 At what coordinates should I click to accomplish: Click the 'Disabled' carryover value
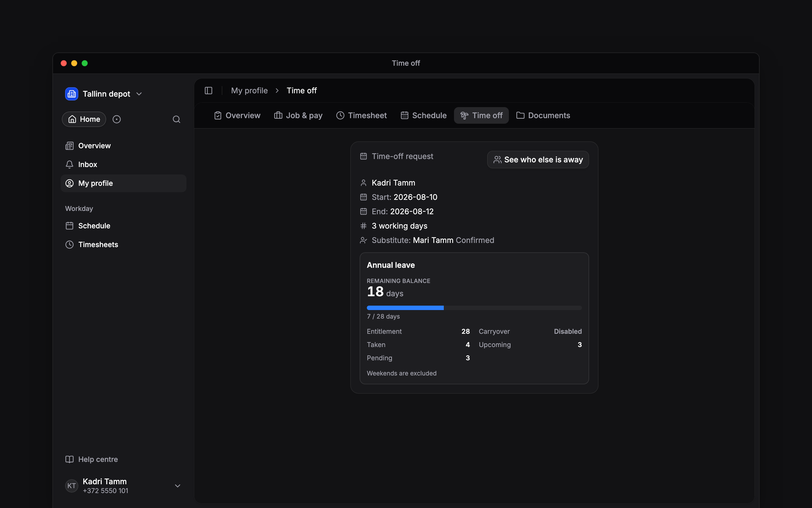[568, 331]
